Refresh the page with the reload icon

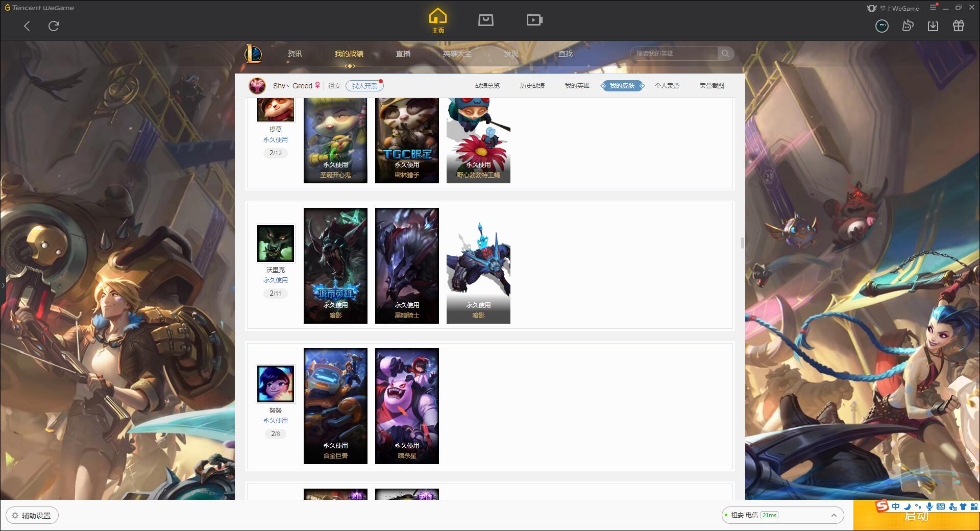point(54,26)
